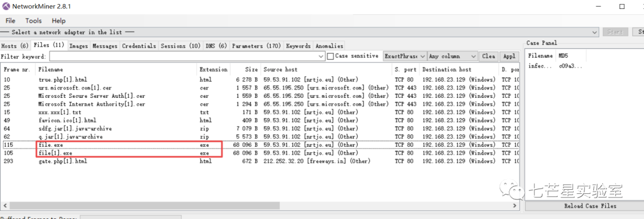This screenshot has width=644, height=219.
Task: Select the favicon.ico[1].html file row
Action: 260,121
